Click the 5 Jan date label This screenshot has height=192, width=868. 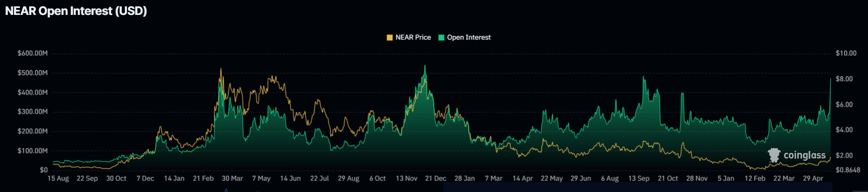(726, 178)
